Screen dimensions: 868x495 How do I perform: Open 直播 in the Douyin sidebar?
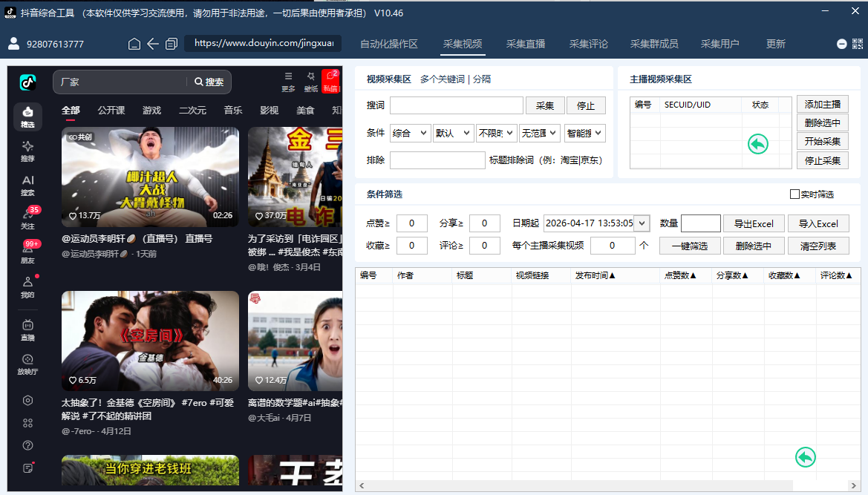[27, 330]
